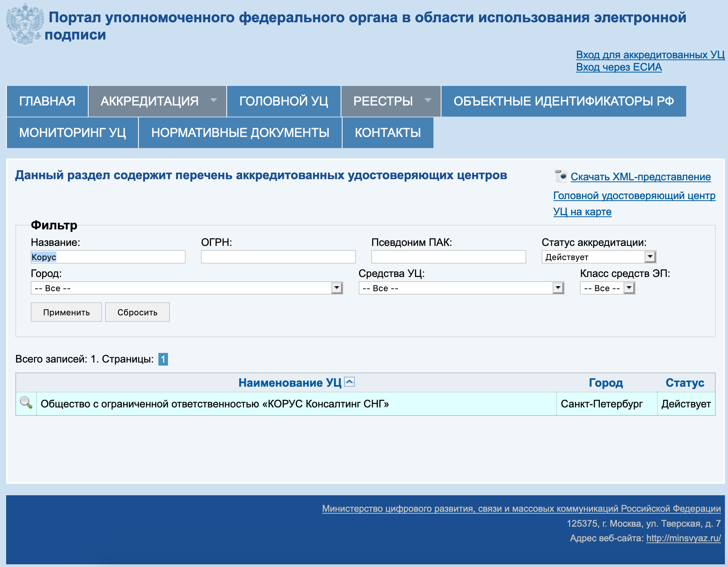Image resolution: width=728 pixels, height=567 pixels.
Task: Click the Применить button
Action: pos(66,312)
